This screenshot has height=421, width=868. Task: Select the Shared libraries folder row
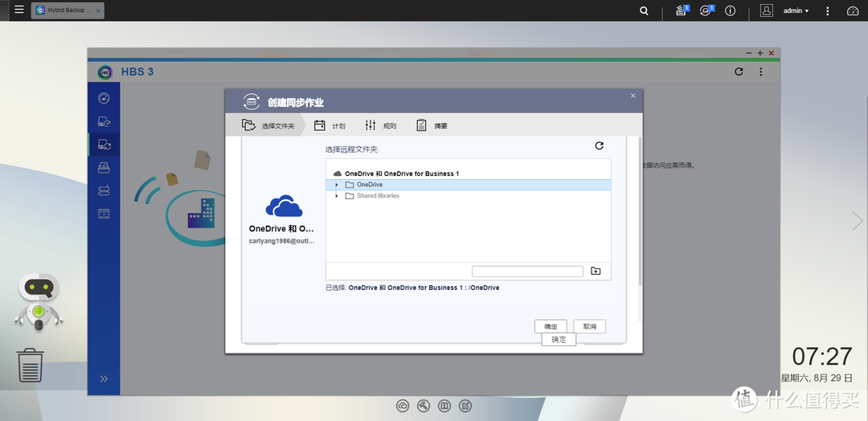469,196
